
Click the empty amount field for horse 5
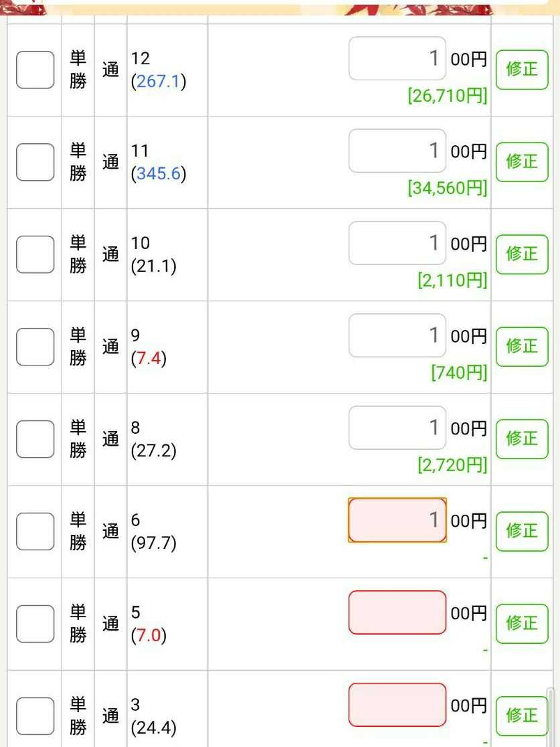click(397, 612)
